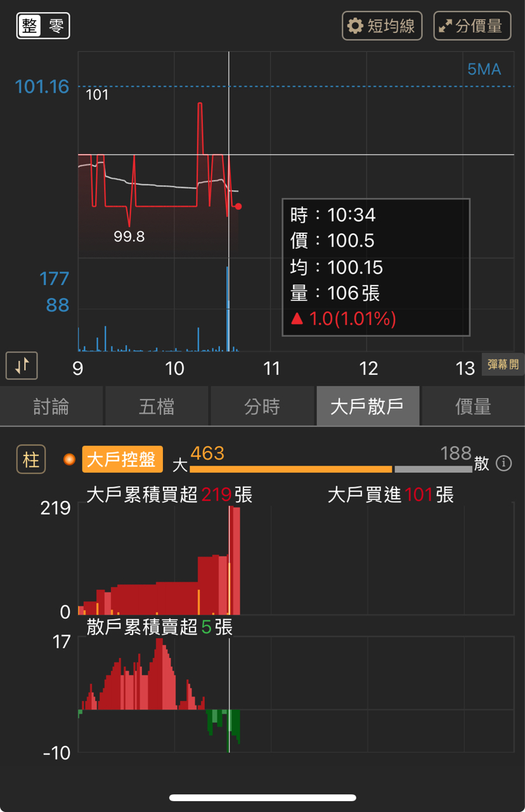Switch to the 零 (odd lots) option
This screenshot has height=812, width=525.
(x=56, y=26)
